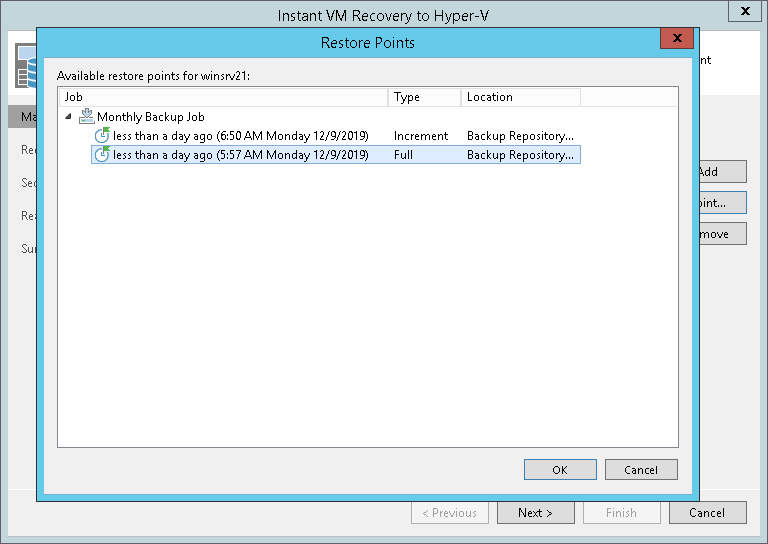Click Backup Repository location of Full row

[520, 155]
